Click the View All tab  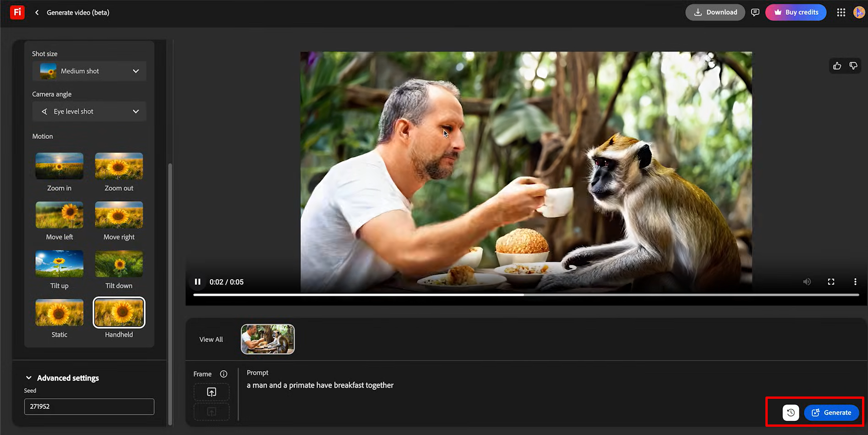[211, 339]
